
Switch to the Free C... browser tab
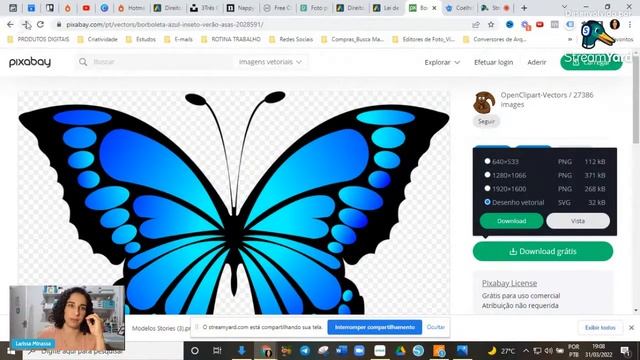click(x=278, y=8)
